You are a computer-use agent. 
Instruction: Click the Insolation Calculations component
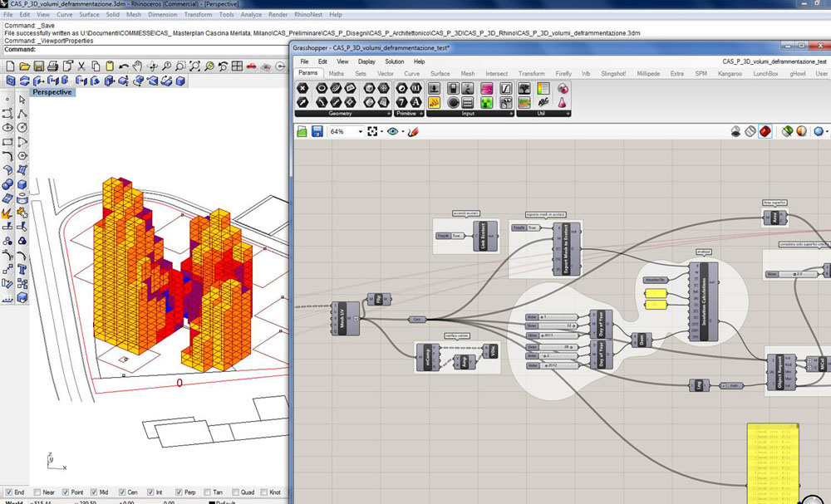pos(704,301)
